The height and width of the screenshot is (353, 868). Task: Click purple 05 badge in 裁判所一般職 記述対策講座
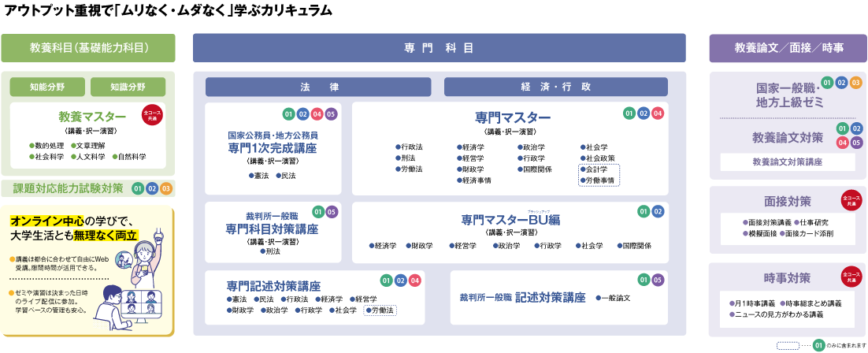[658, 280]
